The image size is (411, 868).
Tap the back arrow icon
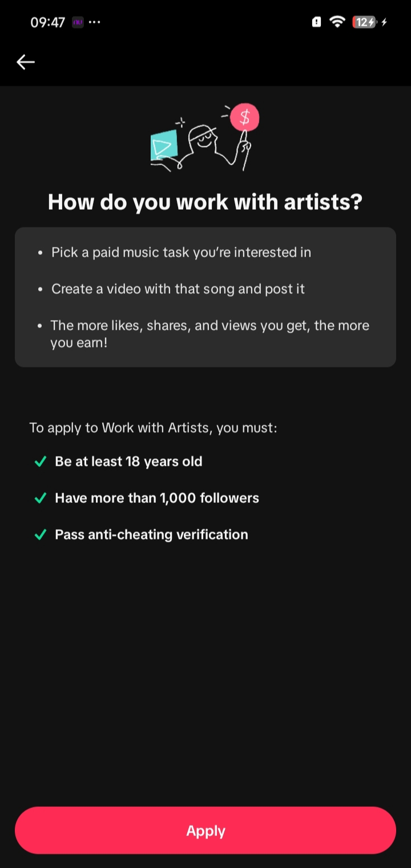click(x=26, y=62)
